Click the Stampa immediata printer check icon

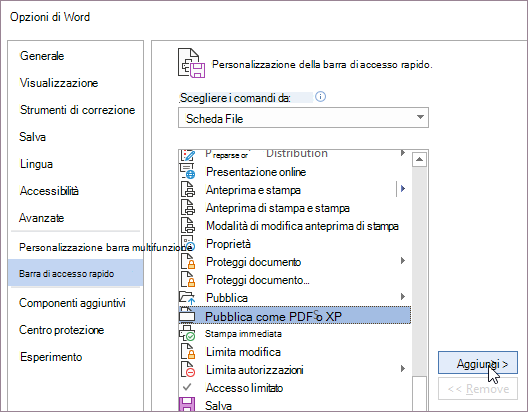[187, 333]
